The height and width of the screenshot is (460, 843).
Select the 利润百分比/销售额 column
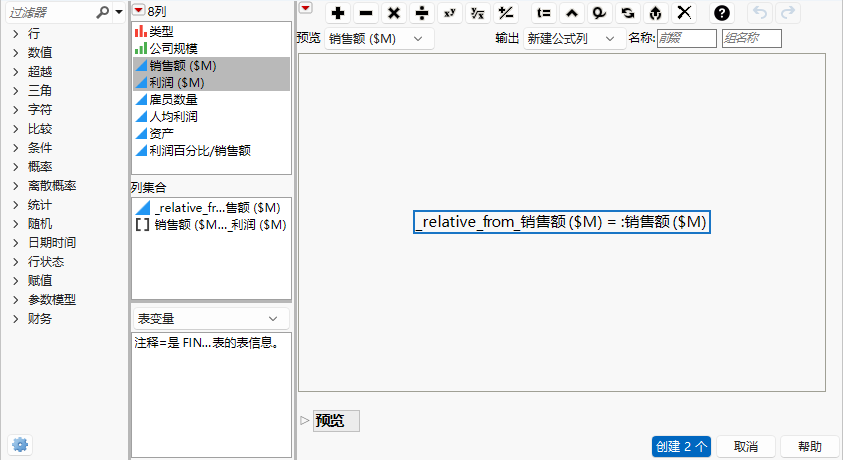click(x=211, y=150)
